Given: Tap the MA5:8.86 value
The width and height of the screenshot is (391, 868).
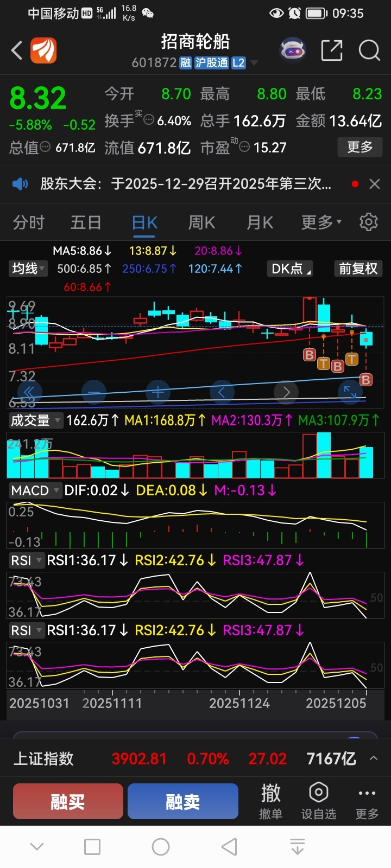Looking at the screenshot, I should click(82, 251).
